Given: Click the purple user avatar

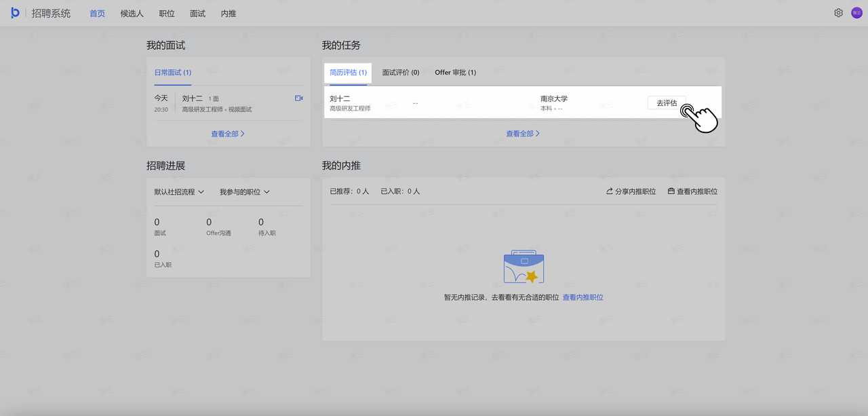Looking at the screenshot, I should pyautogui.click(x=856, y=13).
